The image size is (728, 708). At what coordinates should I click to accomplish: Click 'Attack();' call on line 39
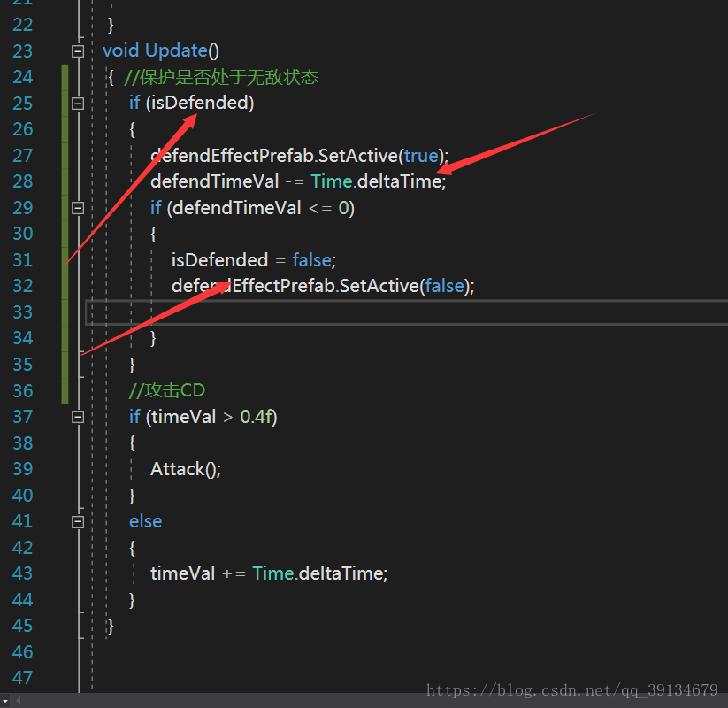[x=186, y=469]
